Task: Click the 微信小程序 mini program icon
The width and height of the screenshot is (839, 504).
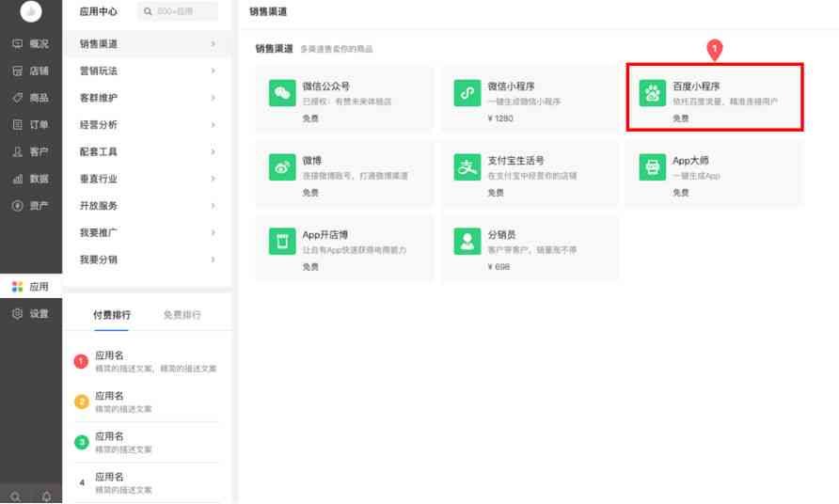Action: [467, 93]
